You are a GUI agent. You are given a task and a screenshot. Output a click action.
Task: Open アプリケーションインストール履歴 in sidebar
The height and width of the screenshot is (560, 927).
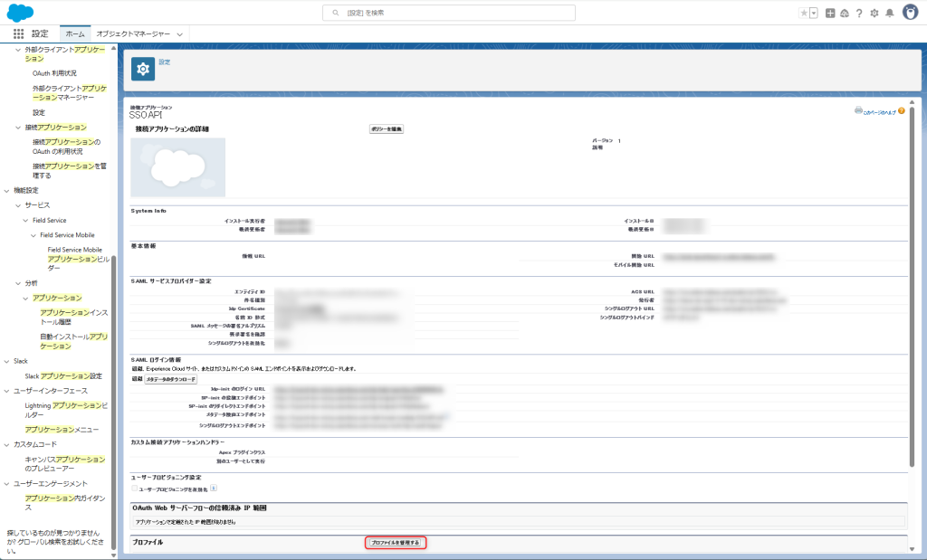[x=74, y=318]
